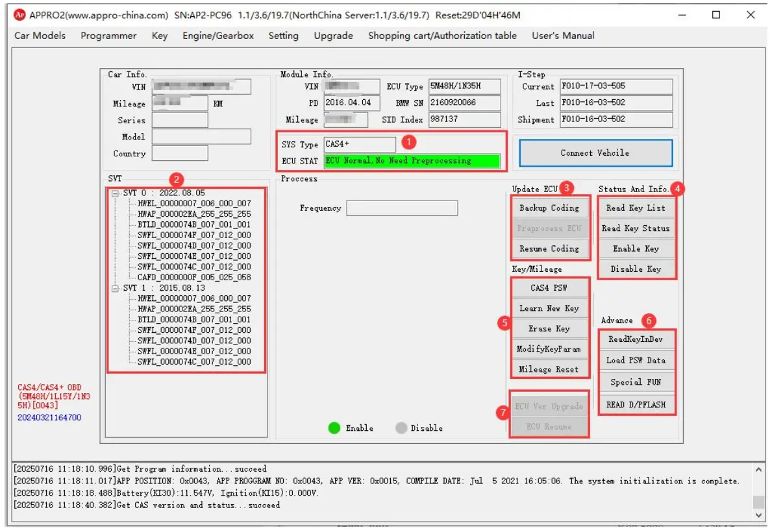Click the Read Key List button
Screen dimensions: 770x532
pos(636,208)
